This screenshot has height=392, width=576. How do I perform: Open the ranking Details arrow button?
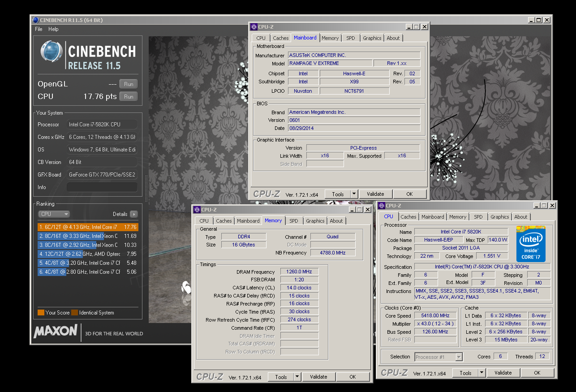(x=133, y=214)
